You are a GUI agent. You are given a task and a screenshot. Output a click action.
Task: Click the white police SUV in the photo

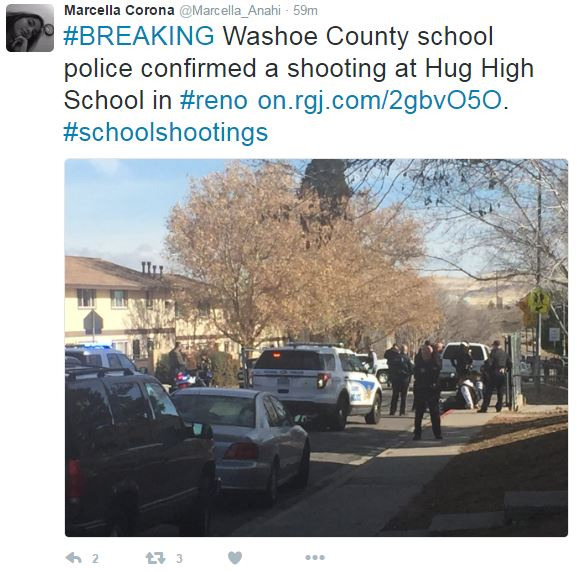point(317,385)
